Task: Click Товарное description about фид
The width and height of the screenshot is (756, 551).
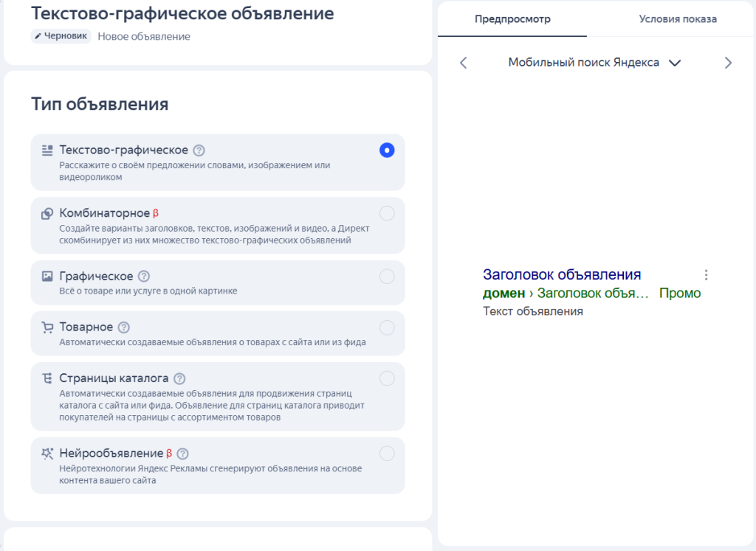Action: tap(213, 342)
